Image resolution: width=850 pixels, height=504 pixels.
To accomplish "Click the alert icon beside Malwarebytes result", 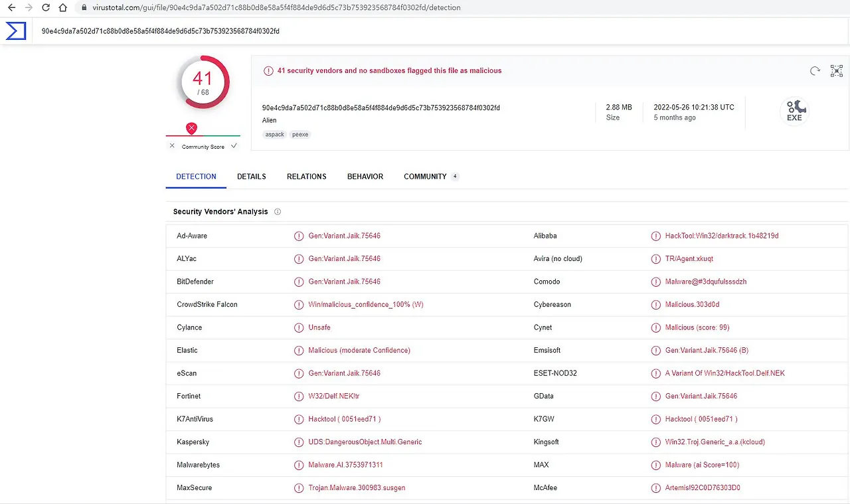I will (299, 465).
